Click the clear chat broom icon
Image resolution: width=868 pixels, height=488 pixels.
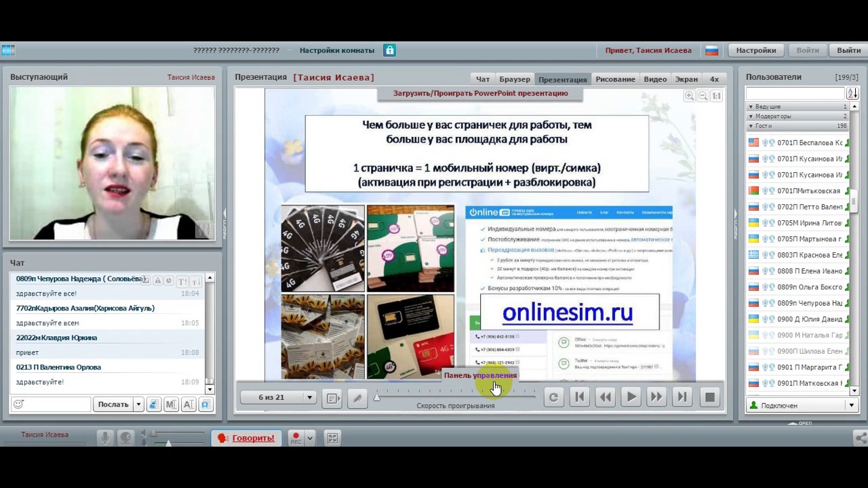coord(153,405)
